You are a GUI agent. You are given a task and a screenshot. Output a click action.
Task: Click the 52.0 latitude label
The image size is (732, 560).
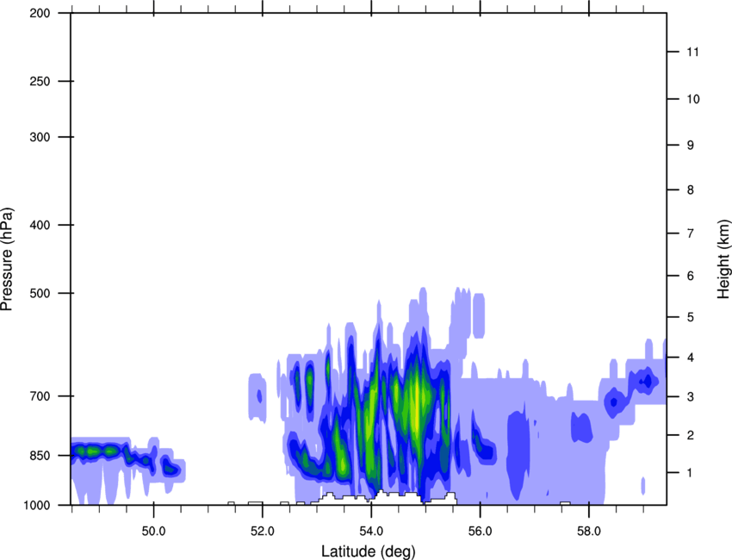click(x=263, y=532)
